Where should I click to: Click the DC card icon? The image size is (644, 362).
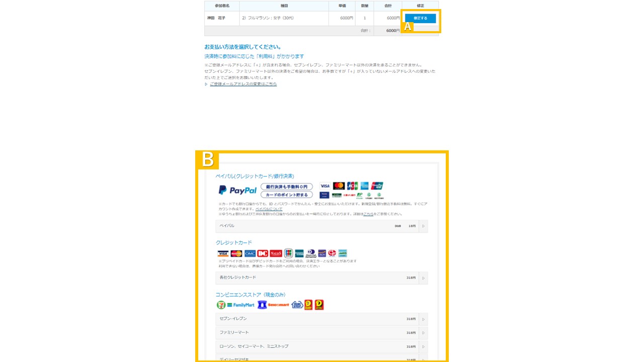263,253
